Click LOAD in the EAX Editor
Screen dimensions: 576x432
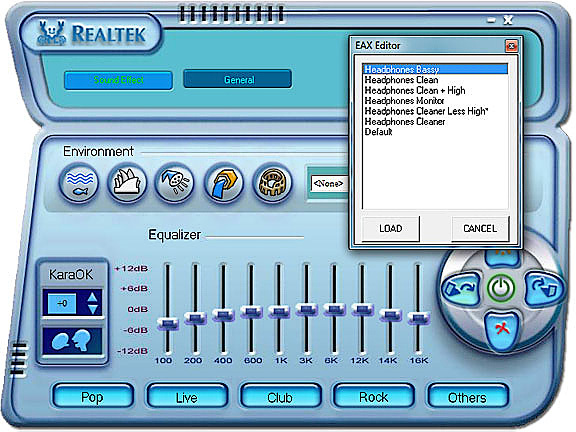pyautogui.click(x=391, y=228)
